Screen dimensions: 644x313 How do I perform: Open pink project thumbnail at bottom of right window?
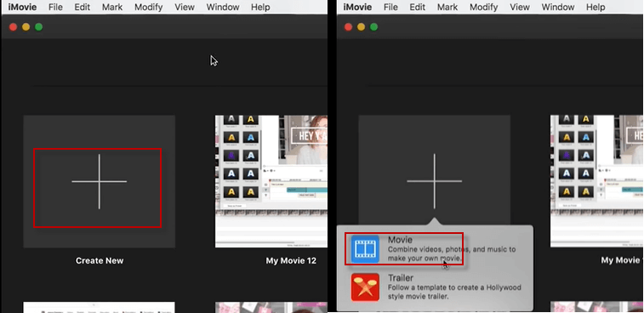pyautogui.click(x=596, y=307)
